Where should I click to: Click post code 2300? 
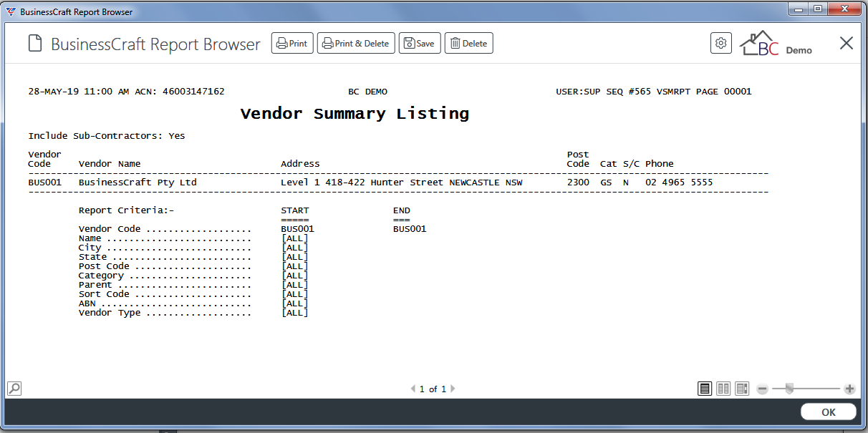coord(578,183)
